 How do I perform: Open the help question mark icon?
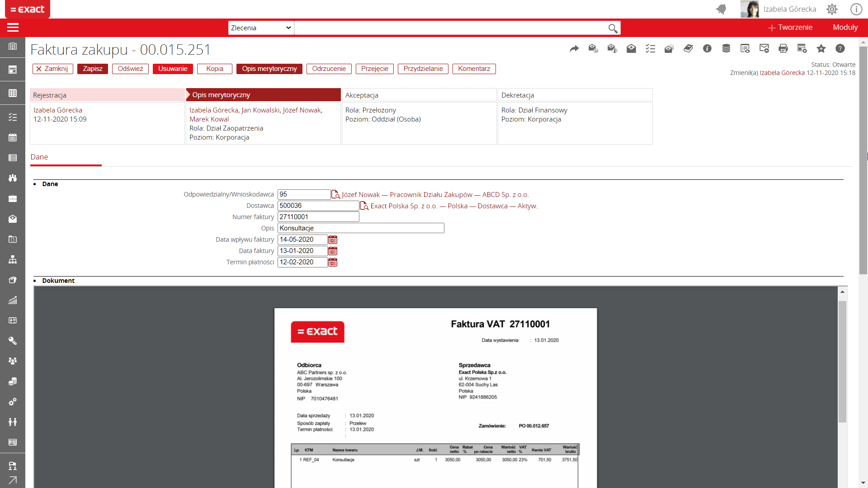click(840, 49)
